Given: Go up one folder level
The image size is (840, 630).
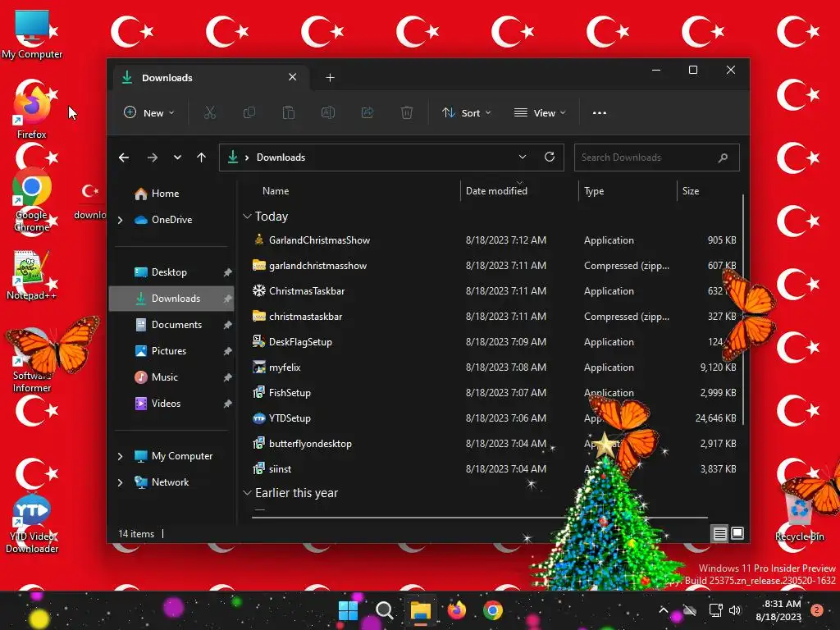Looking at the screenshot, I should point(201,157).
